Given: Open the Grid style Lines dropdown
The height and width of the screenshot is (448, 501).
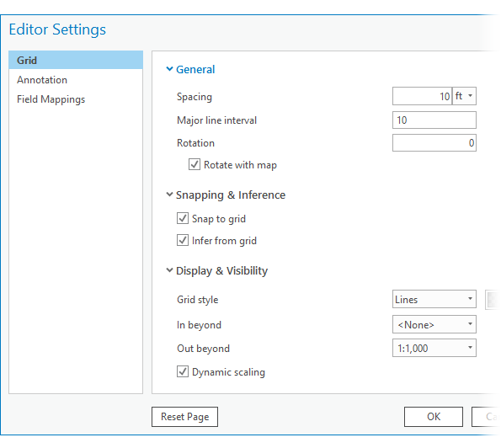Looking at the screenshot, I should pos(434,300).
